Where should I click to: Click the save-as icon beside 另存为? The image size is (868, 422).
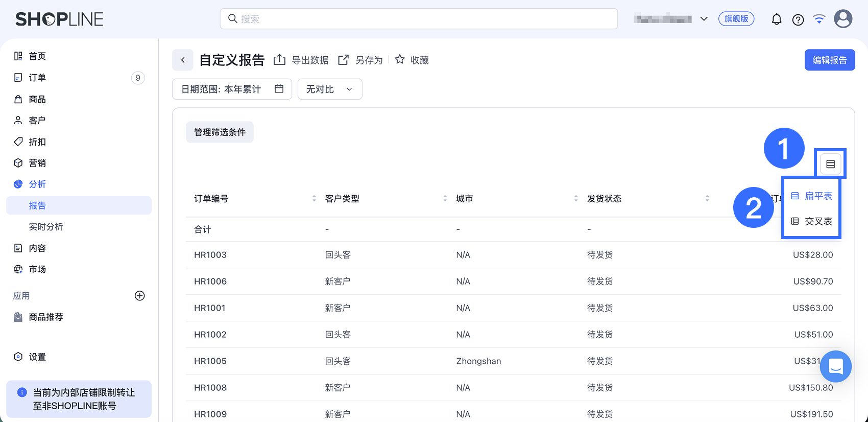(x=344, y=60)
